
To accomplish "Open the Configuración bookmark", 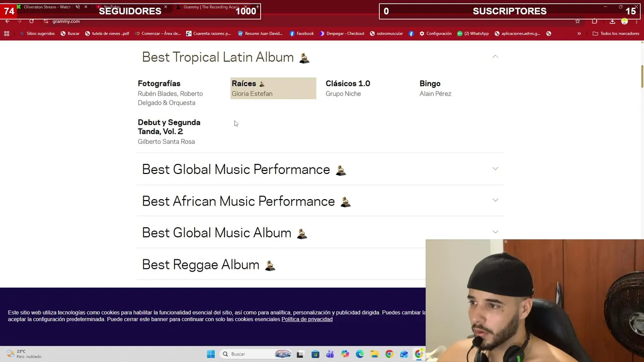I will [435, 34].
